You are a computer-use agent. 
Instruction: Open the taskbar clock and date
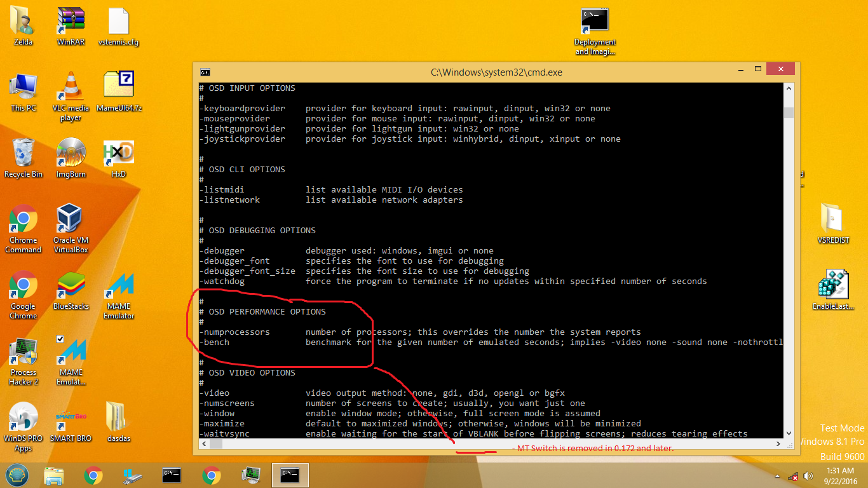point(840,475)
